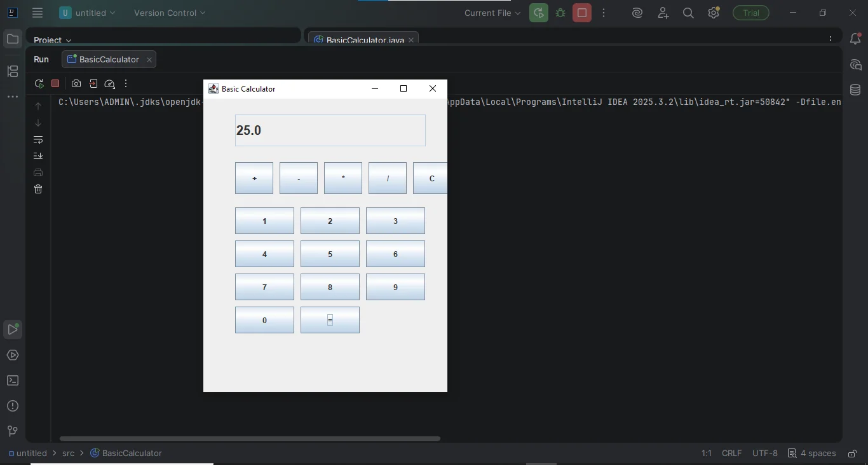Open the AI assistant swirl icon in the title bar
This screenshot has height=465, width=868.
pos(637,13)
